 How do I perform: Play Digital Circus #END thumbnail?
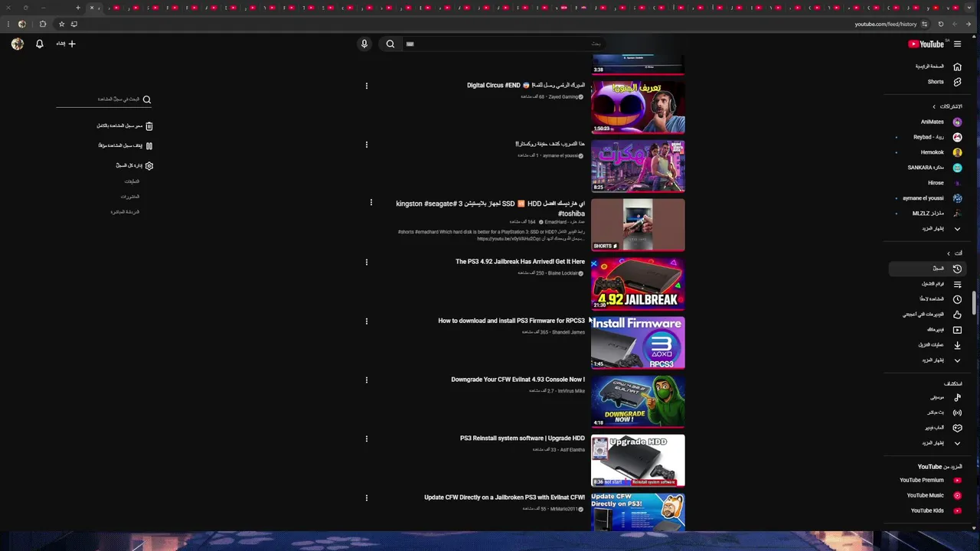pos(638,107)
